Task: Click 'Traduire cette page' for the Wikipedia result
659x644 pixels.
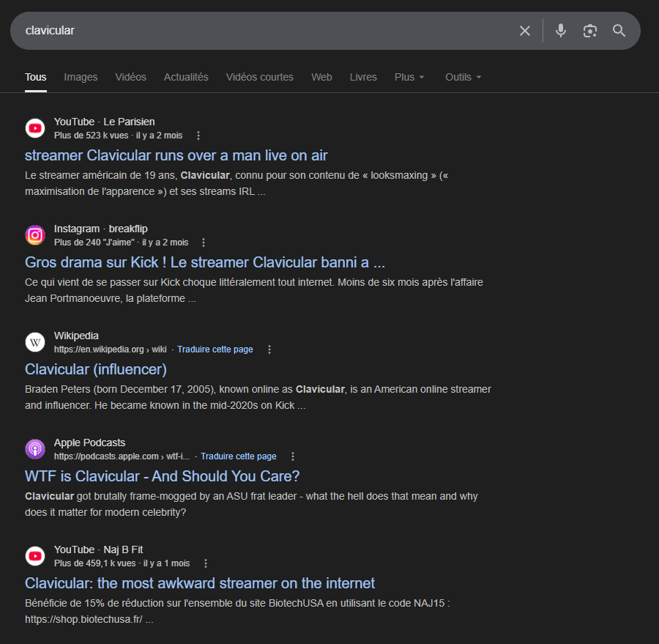Action: point(215,349)
